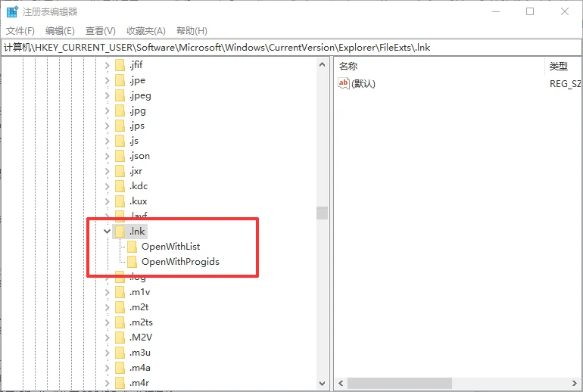The image size is (583, 392).
Task: Select the .jxr folder icon
Action: pos(120,171)
